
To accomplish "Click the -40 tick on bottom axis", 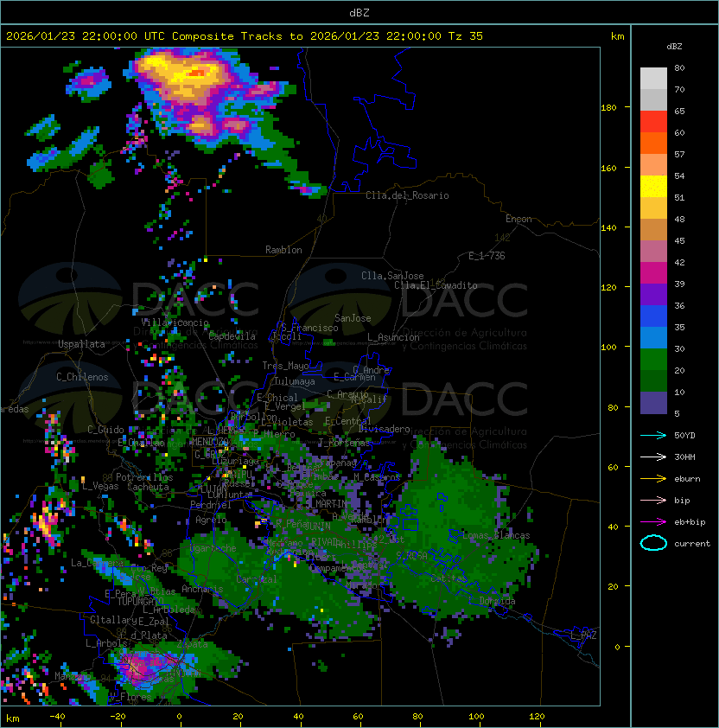I will pos(58,717).
